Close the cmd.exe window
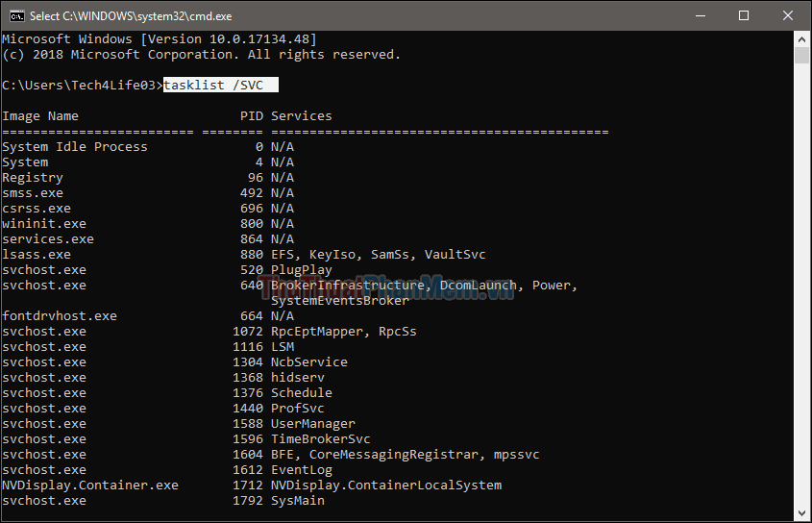The image size is (812, 523). (x=787, y=15)
